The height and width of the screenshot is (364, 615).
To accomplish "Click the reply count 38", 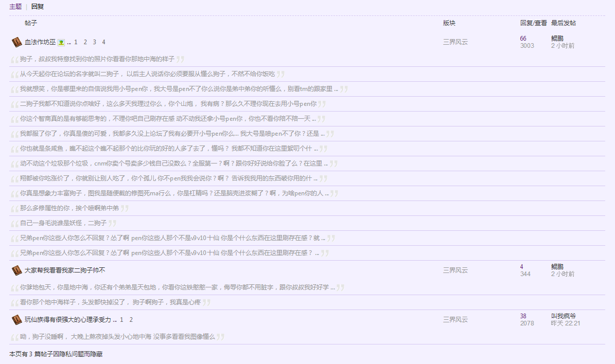I will (523, 316).
